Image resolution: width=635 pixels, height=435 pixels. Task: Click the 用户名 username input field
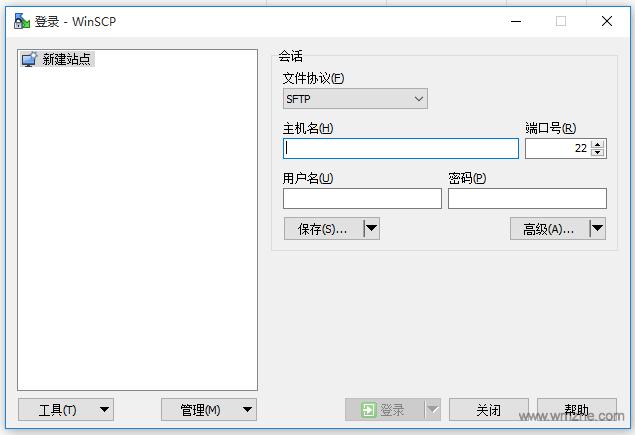click(x=362, y=198)
